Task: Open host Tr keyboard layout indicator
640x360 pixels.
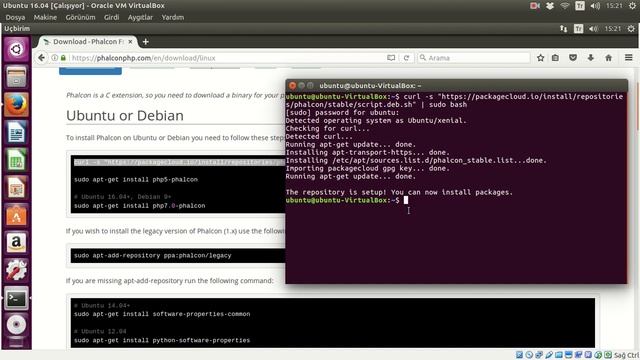Action: [580, 6]
